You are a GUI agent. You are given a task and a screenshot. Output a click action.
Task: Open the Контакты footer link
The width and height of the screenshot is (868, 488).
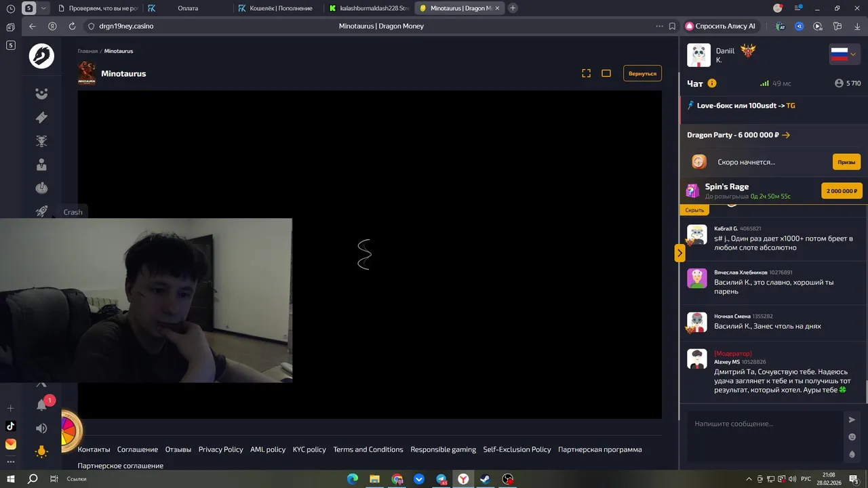94,449
